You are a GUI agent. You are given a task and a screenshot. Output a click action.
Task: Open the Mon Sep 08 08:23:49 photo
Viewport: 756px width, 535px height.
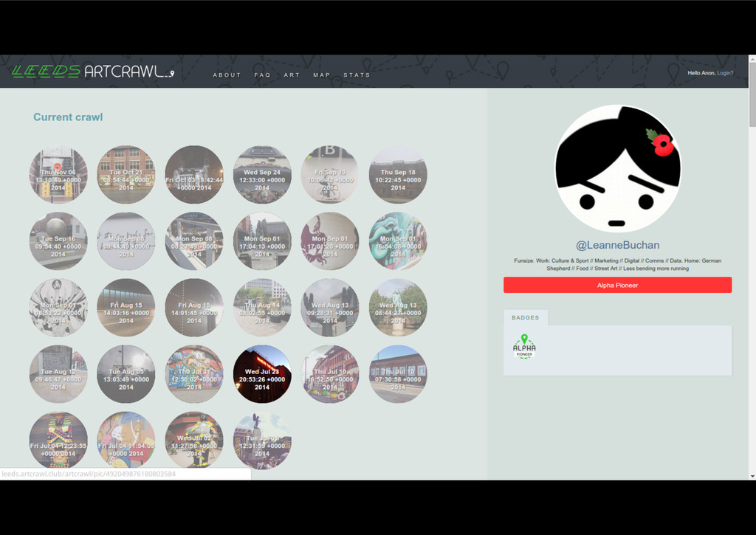coord(194,241)
